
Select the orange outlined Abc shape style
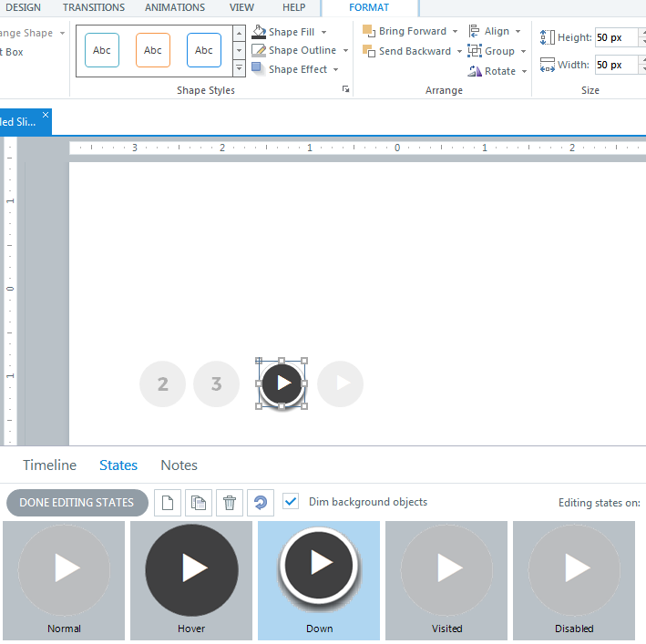(x=153, y=50)
